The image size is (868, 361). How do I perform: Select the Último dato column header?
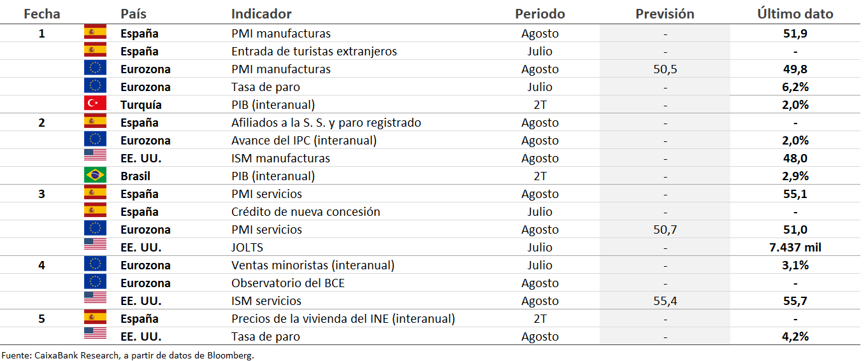[x=795, y=13]
